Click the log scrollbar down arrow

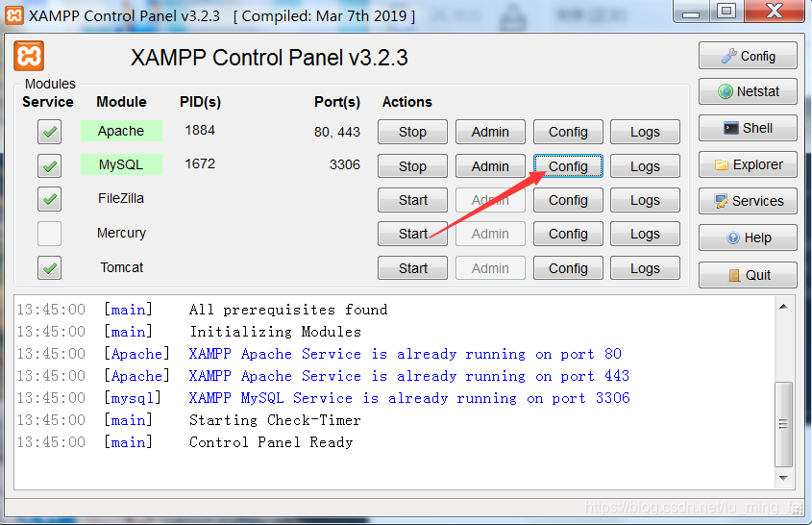783,478
